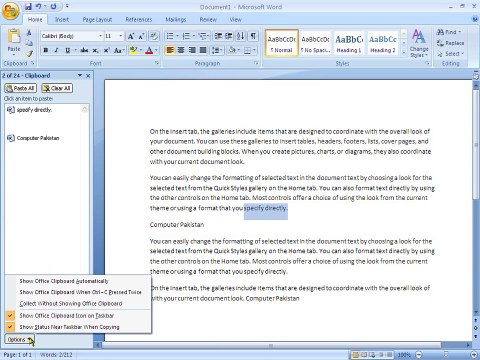Click the Options button in Clipboard pane
Image resolution: width=480 pixels, height=360 pixels.
click(x=19, y=339)
